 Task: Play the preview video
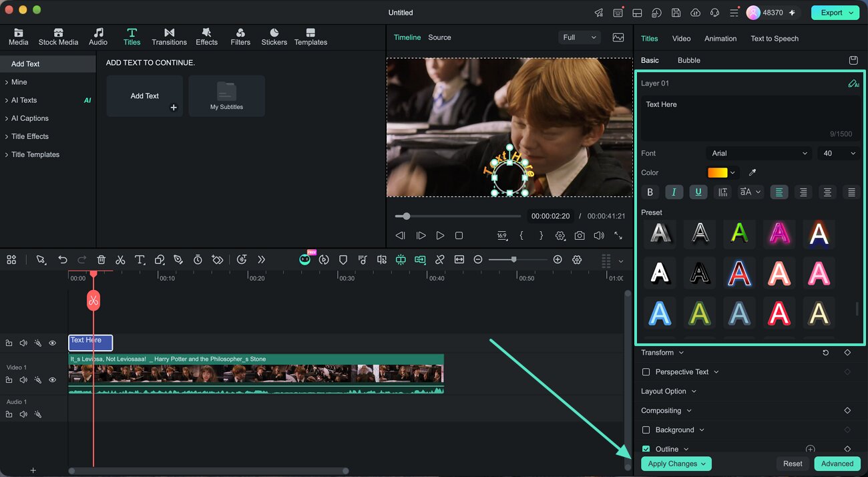coord(440,236)
